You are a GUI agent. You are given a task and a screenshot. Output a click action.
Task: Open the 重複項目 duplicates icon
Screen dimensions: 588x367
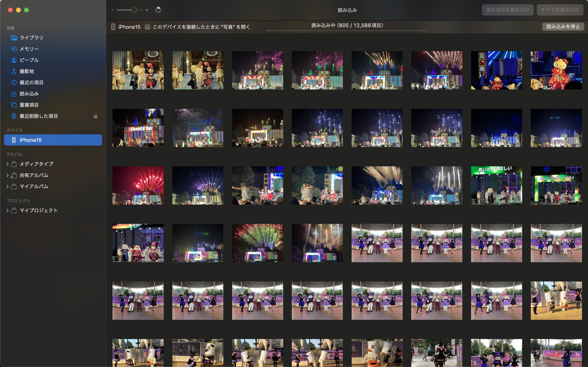(14, 105)
